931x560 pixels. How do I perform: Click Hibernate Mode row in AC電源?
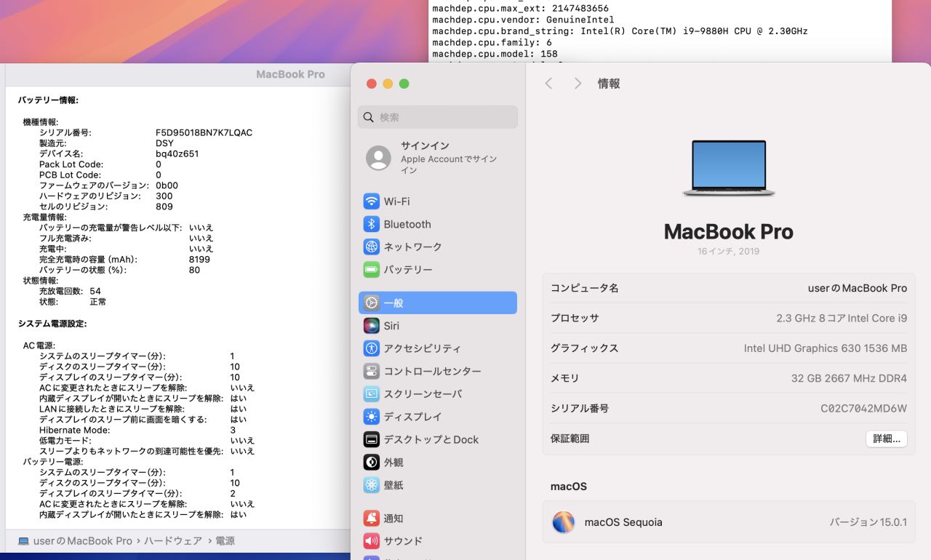coord(137,430)
